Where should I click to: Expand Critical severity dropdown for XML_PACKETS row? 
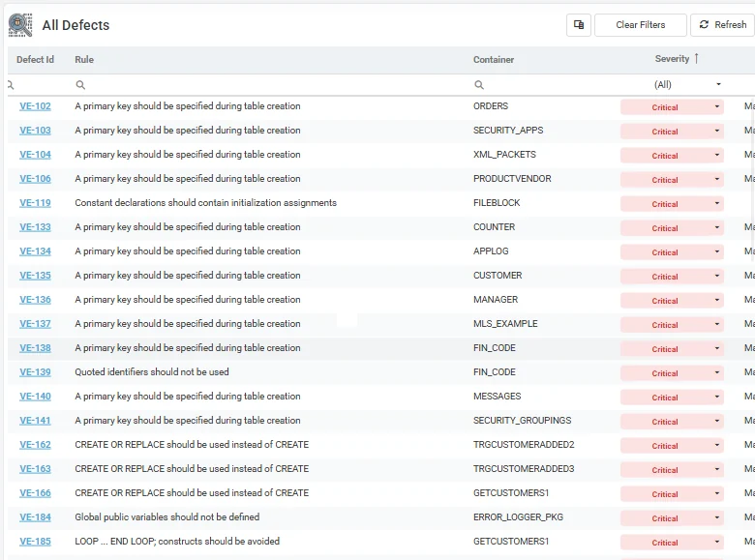coord(717,155)
